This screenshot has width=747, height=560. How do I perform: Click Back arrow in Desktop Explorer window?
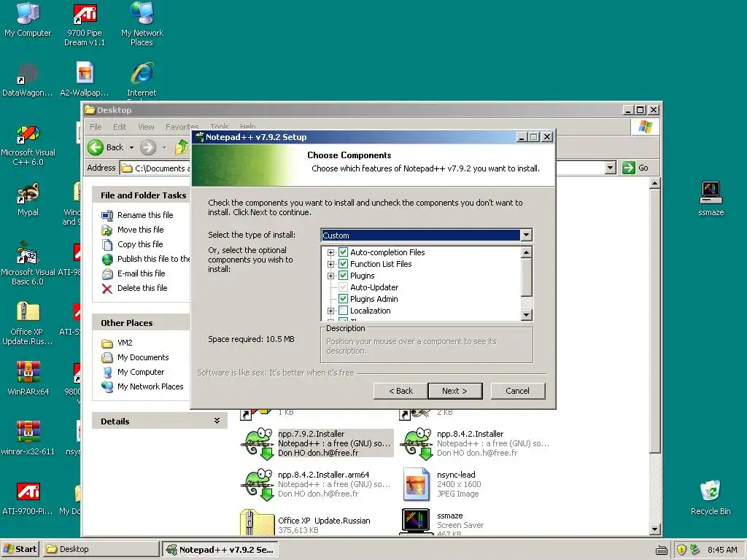tap(106, 147)
